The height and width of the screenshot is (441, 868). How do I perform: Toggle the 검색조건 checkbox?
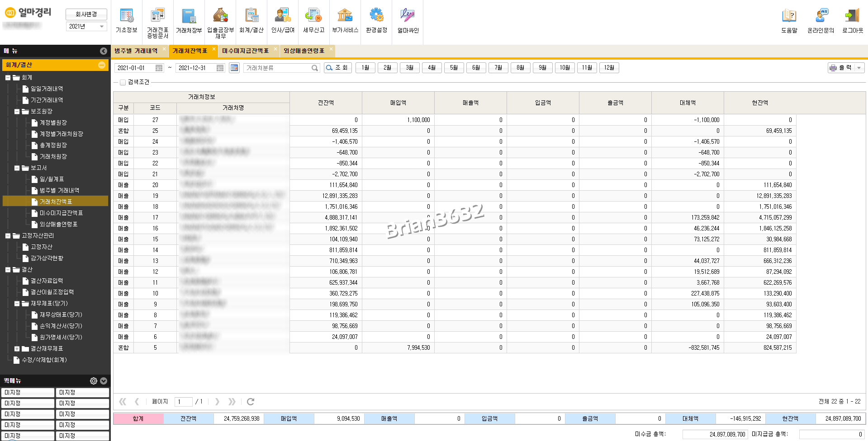[x=123, y=82]
